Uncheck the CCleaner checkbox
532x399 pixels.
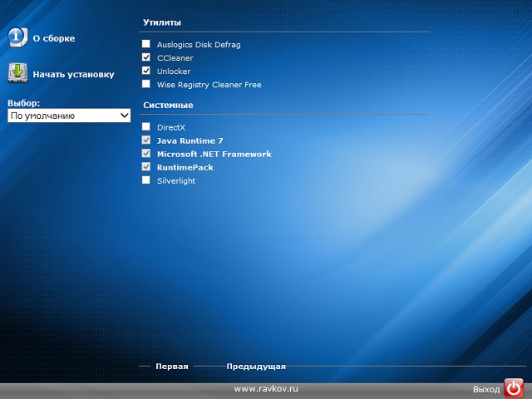coord(146,57)
